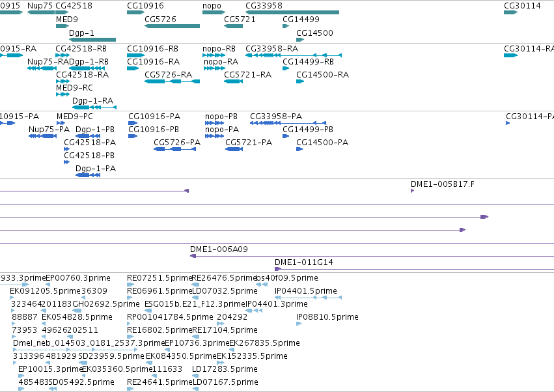Click the CG14499 gene label

tap(301, 20)
